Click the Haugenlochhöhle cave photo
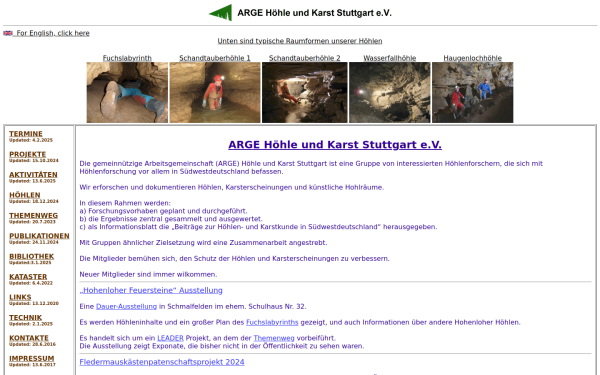The image size is (600, 375). tap(473, 93)
